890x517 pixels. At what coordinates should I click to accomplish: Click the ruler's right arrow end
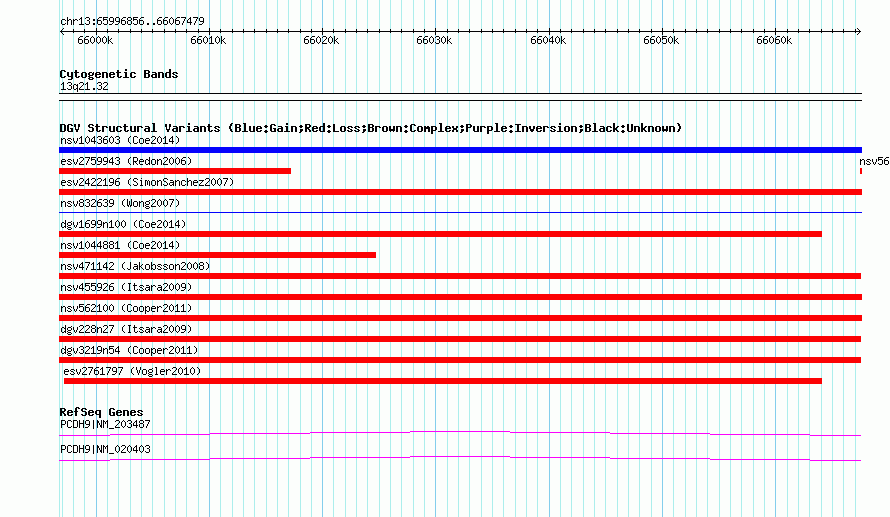coord(858,31)
